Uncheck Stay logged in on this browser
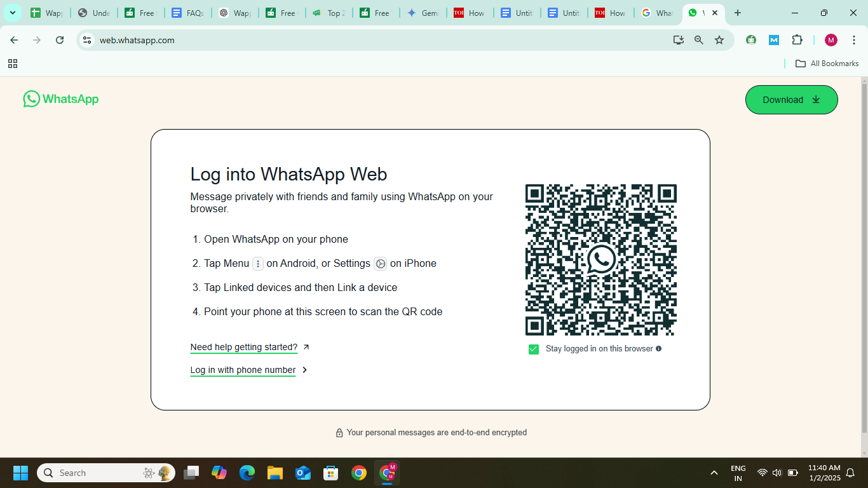This screenshot has height=488, width=868. click(x=534, y=349)
